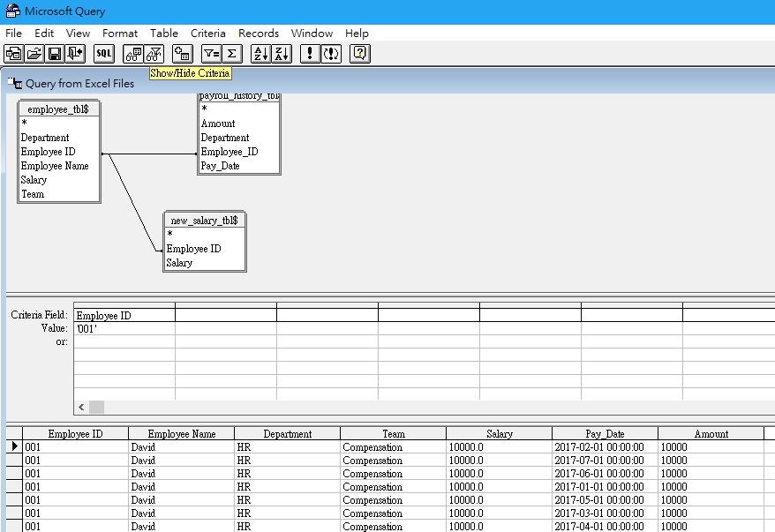Open the Add Tables icon
Viewport: 775px width, 532px height.
point(182,53)
